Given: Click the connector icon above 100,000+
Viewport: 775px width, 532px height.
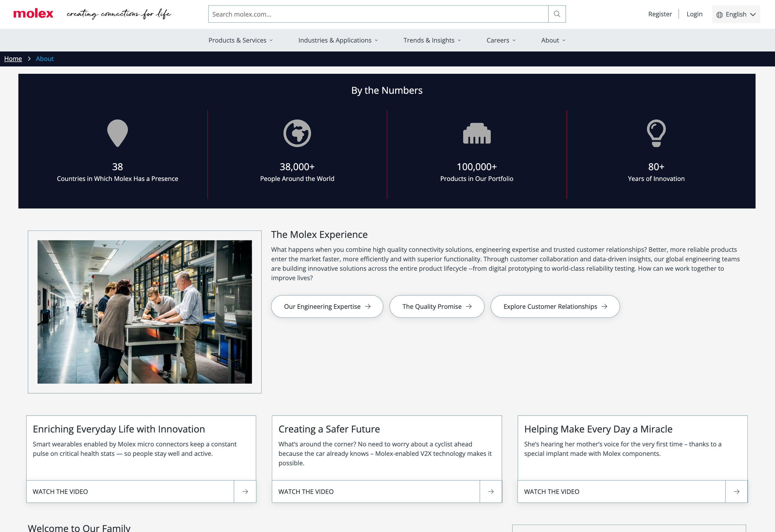Looking at the screenshot, I should coord(477,133).
